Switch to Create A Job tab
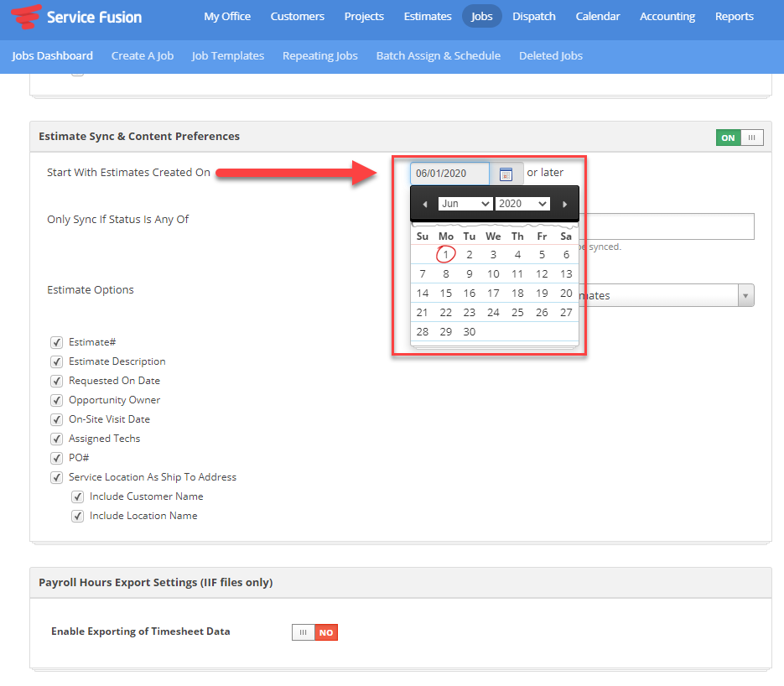Viewport: 784px width, 686px height. 143,55
